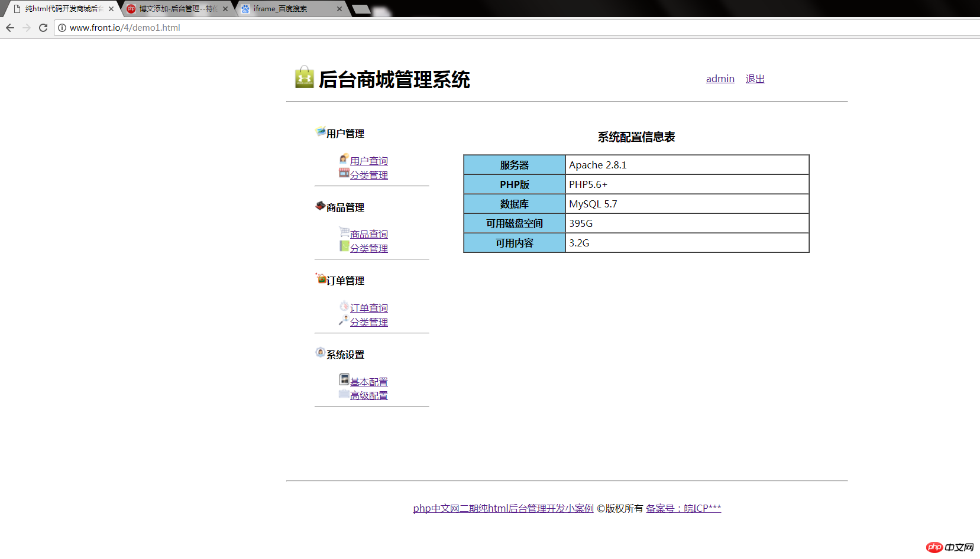
Task: Click the icon before 分类管理 under 订单管理
Action: coord(344,320)
